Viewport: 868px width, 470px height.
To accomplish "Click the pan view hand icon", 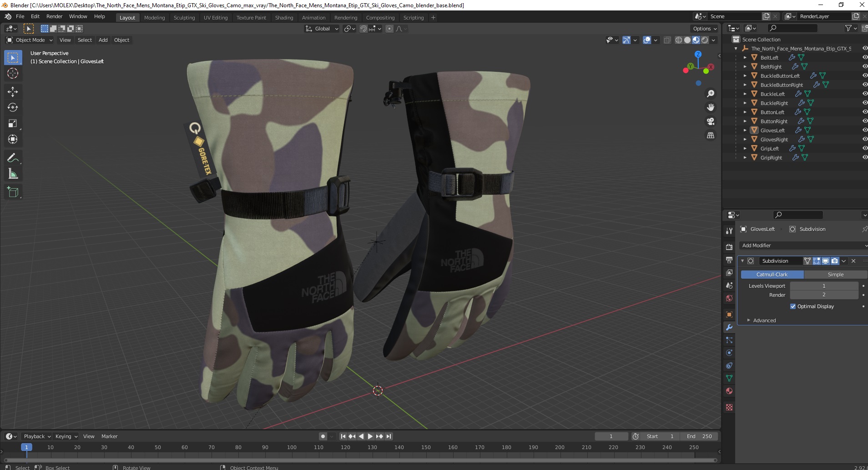I will click(x=710, y=108).
